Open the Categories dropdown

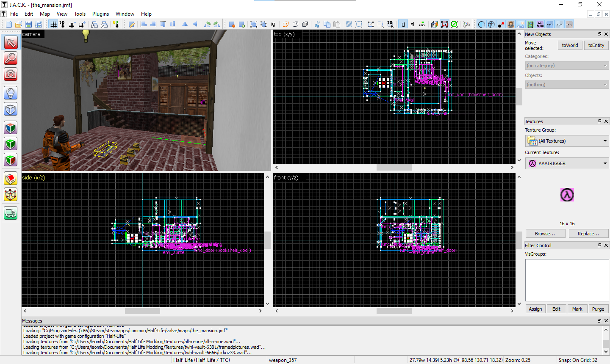[567, 66]
